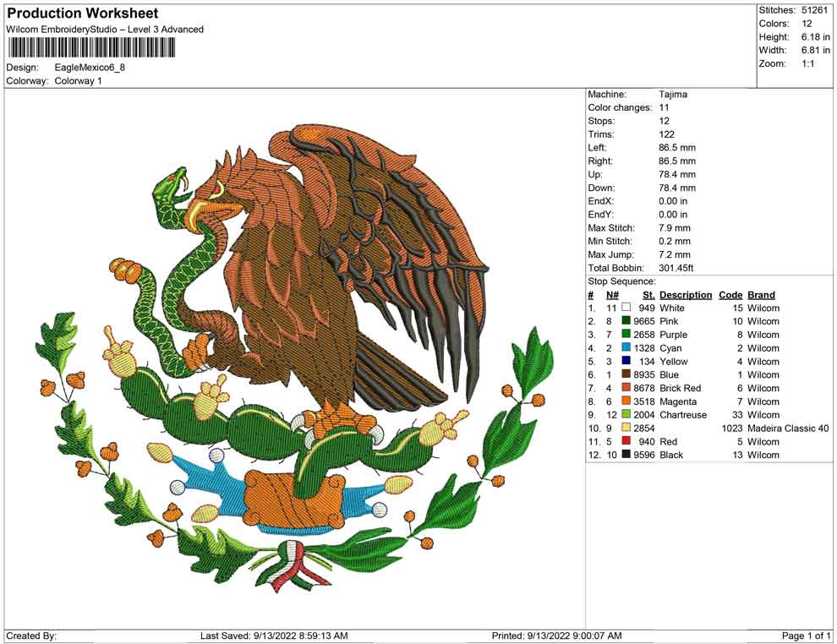837x644 pixels.
Task: Click the navy Yellow thread swatch
Action: [626, 361]
